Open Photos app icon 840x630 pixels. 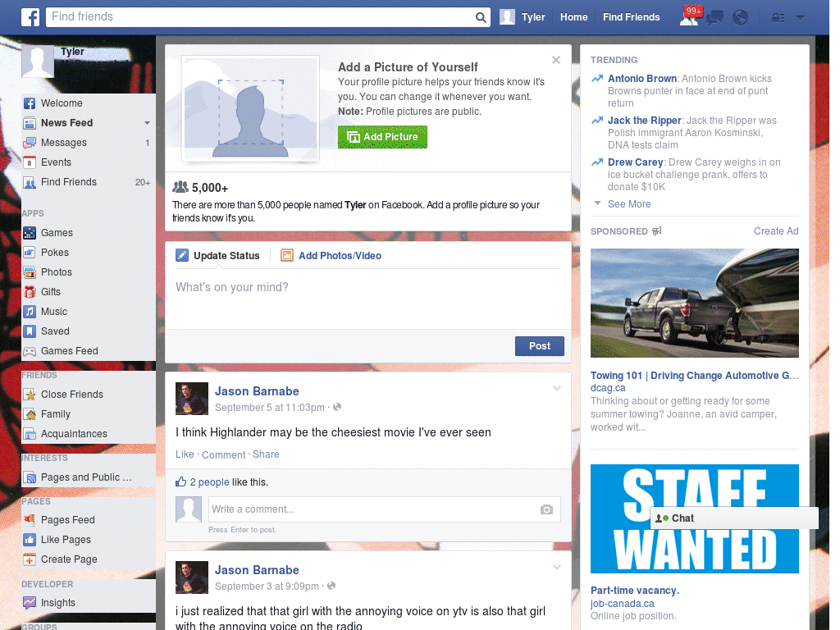[x=30, y=272]
